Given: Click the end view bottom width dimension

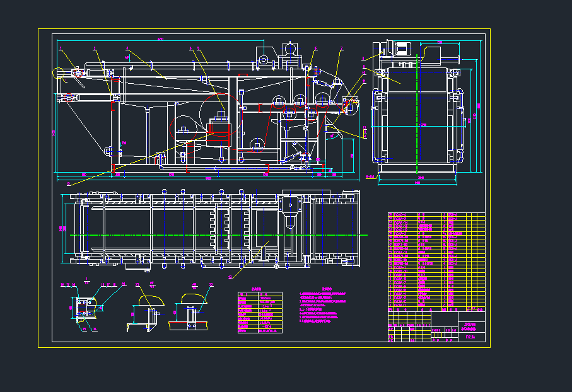Looking at the screenshot, I should click(x=417, y=182).
